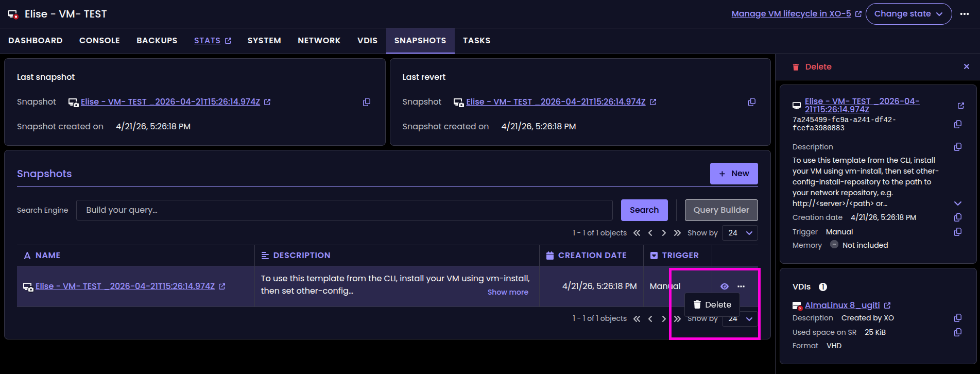Image resolution: width=980 pixels, height=374 pixels.
Task: Open side panel snapshot in new window
Action: [x=960, y=106]
